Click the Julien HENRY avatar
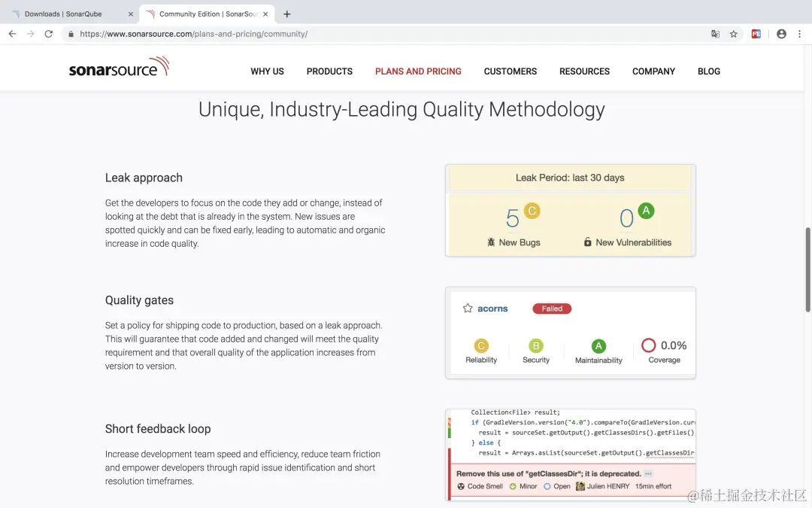The height and width of the screenshot is (508, 812). click(x=580, y=486)
